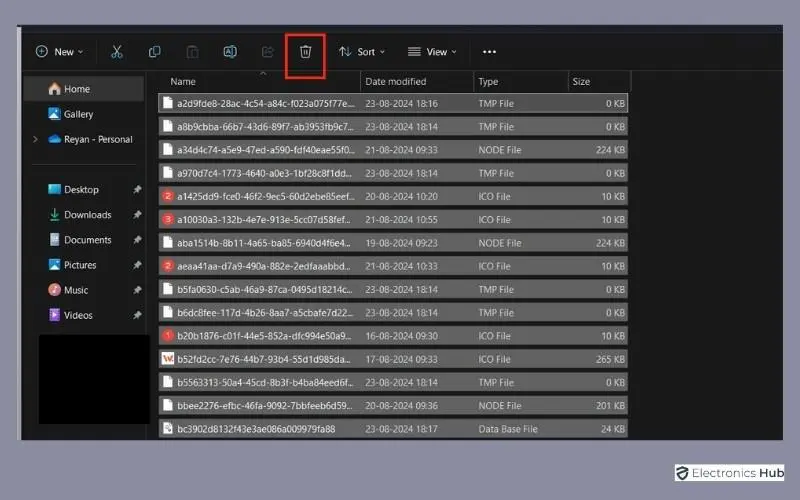Click the pin icon beside Documents

[x=137, y=239]
